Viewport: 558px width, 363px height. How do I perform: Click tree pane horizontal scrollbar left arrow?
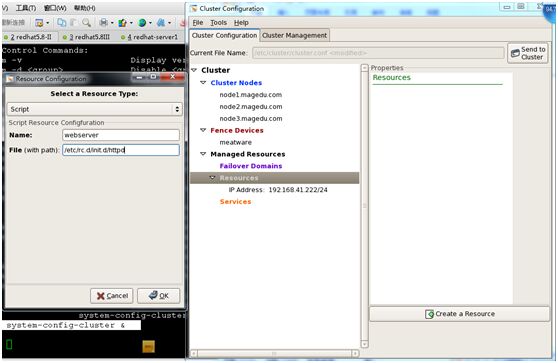[x=194, y=353]
